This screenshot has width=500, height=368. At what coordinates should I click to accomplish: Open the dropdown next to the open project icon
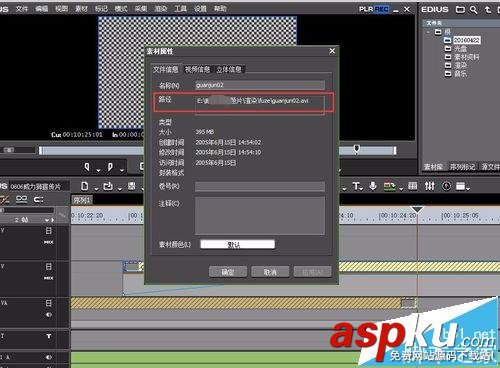click(x=119, y=189)
